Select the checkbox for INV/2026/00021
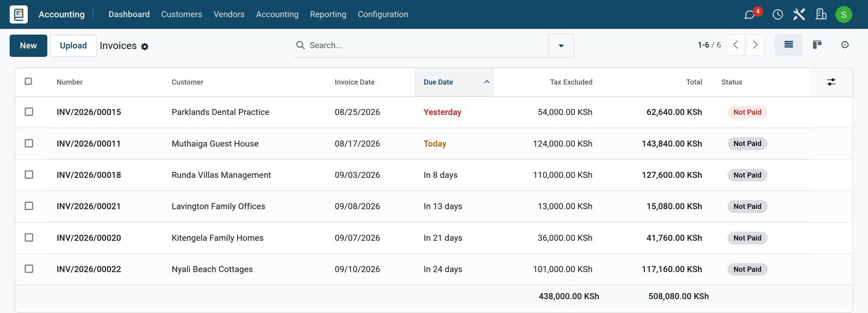 click(29, 206)
